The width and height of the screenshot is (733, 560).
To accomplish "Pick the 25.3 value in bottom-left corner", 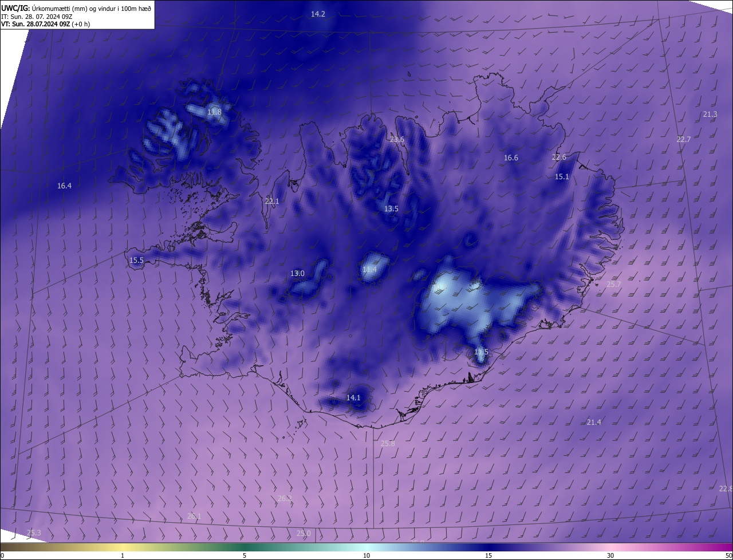I will point(34,533).
